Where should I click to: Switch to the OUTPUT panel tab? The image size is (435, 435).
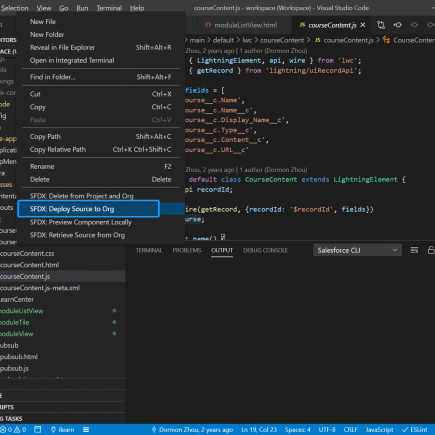[222, 250]
